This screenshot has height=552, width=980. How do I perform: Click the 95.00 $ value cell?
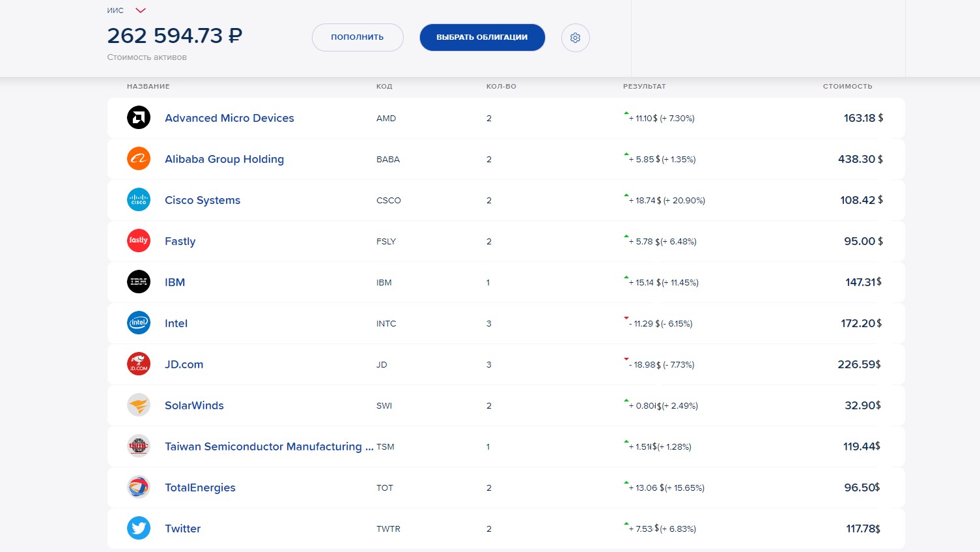pos(863,241)
